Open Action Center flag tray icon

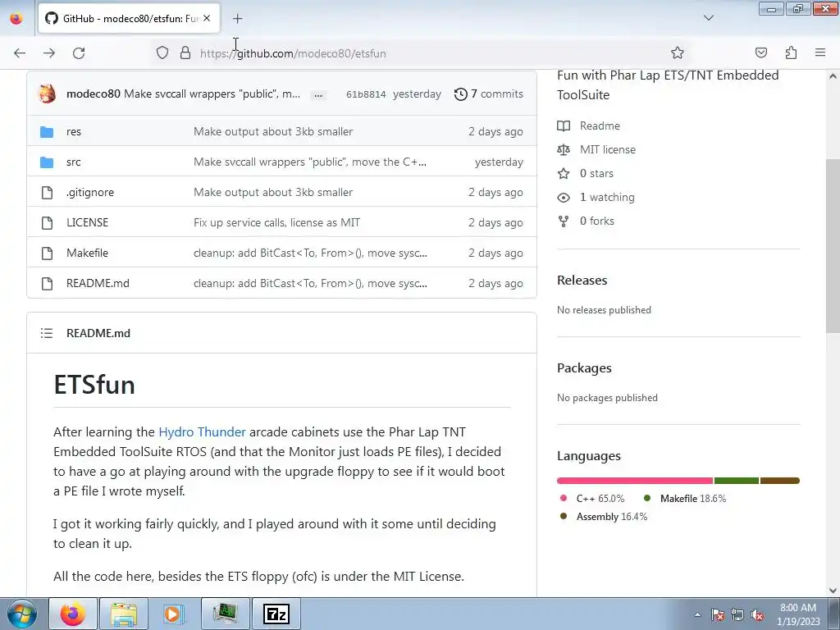[718, 615]
